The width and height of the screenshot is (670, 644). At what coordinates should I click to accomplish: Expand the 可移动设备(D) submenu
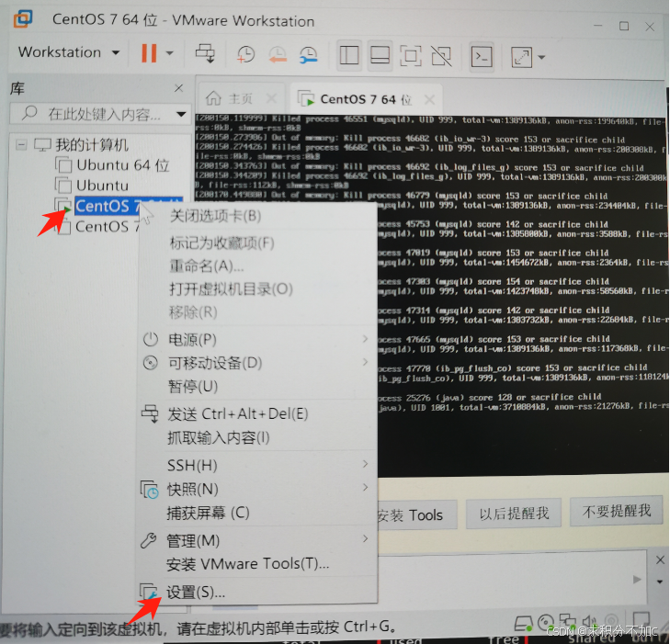coord(256,363)
